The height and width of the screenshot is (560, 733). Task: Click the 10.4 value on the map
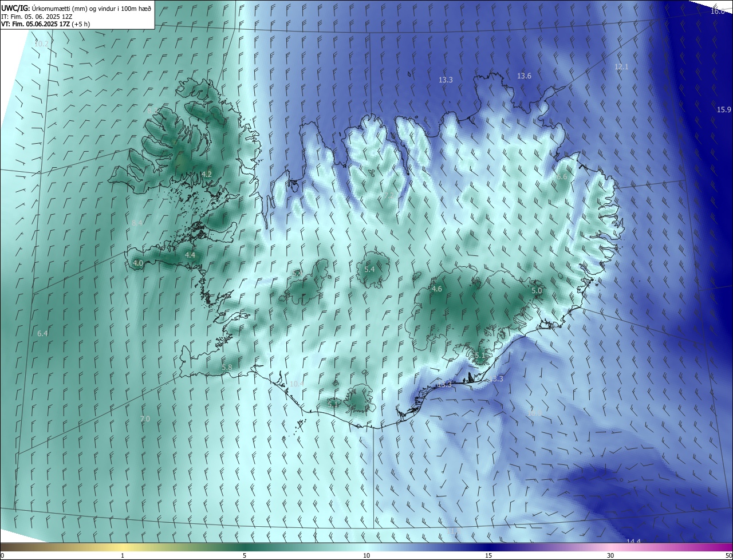[x=297, y=384]
